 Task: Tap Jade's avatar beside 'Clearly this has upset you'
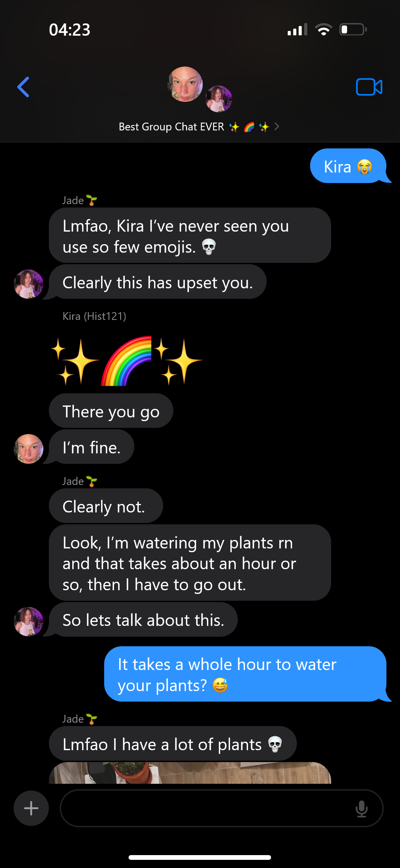(28, 284)
